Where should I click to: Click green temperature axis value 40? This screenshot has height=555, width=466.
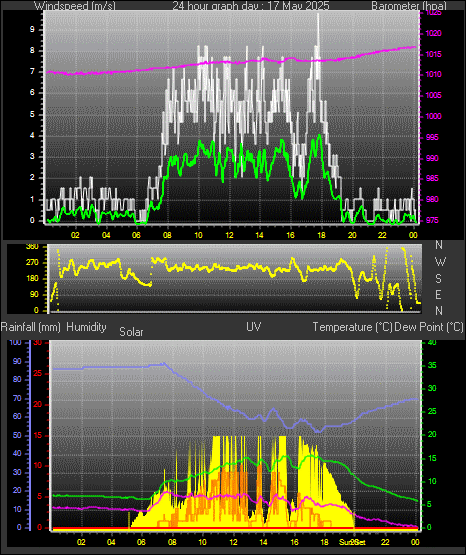(x=432, y=342)
